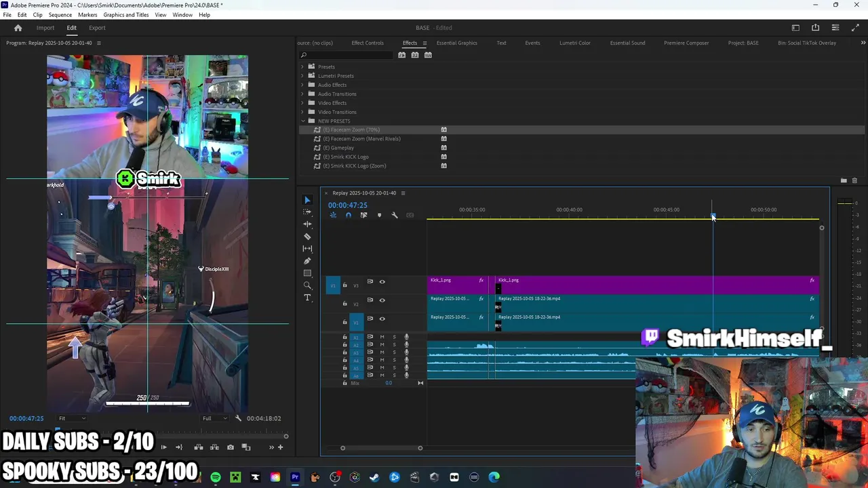
Task: Open the Sequence menu
Action: (x=60, y=15)
